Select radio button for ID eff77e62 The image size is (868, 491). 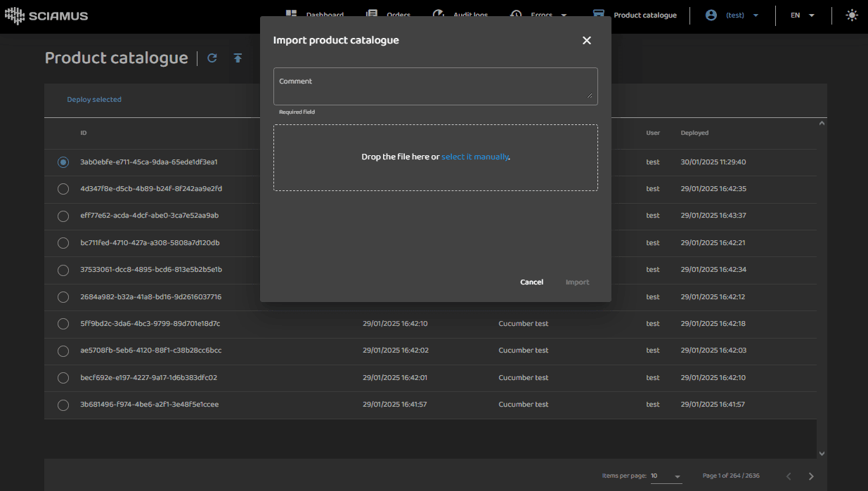click(x=63, y=216)
